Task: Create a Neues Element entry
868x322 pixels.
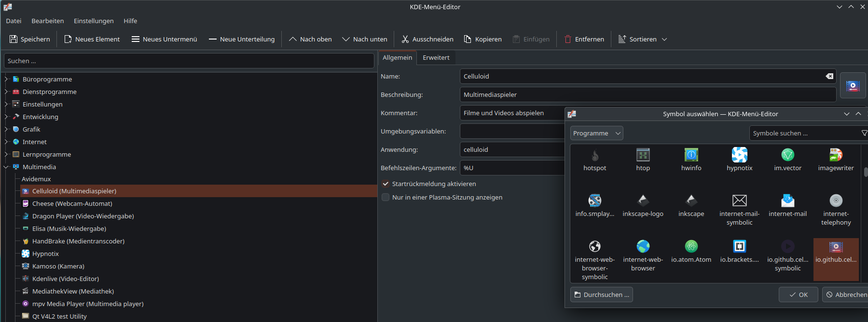Action: click(x=92, y=39)
